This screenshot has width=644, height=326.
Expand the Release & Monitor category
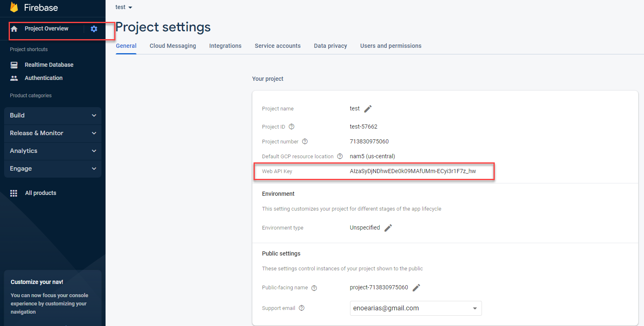tap(53, 133)
